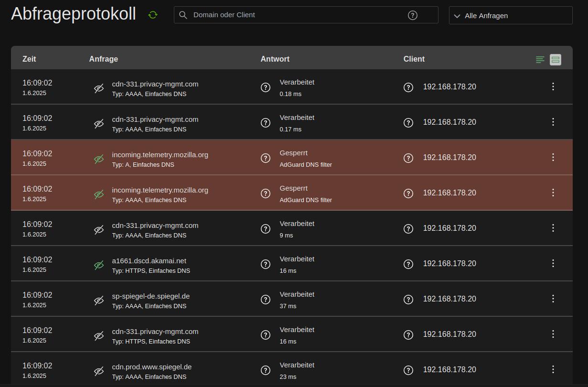
Task: Click the eye icon of the blocked Typ A mozilla request
Action: tap(99, 159)
